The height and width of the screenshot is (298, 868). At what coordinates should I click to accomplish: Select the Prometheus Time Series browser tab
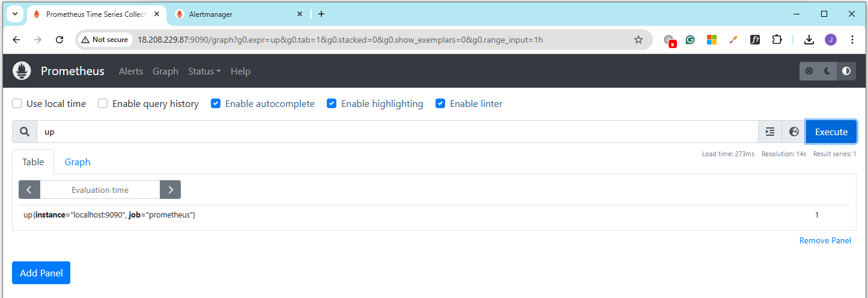point(97,14)
